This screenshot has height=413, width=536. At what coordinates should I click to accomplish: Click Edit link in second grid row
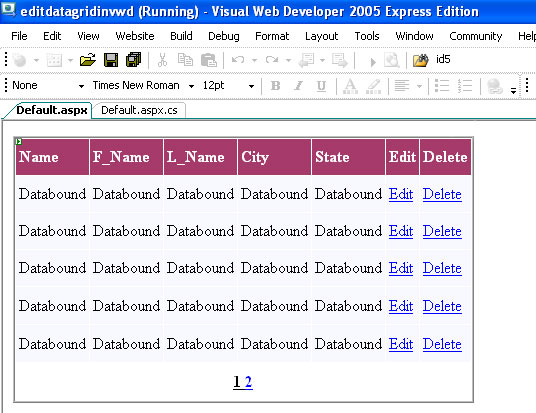tap(401, 231)
